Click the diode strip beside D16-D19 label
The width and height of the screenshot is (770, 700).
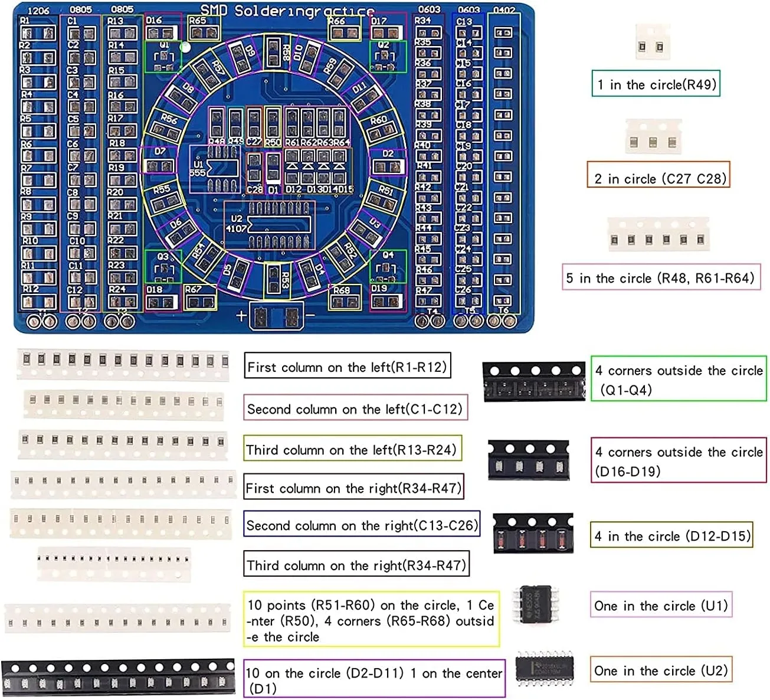[529, 459]
